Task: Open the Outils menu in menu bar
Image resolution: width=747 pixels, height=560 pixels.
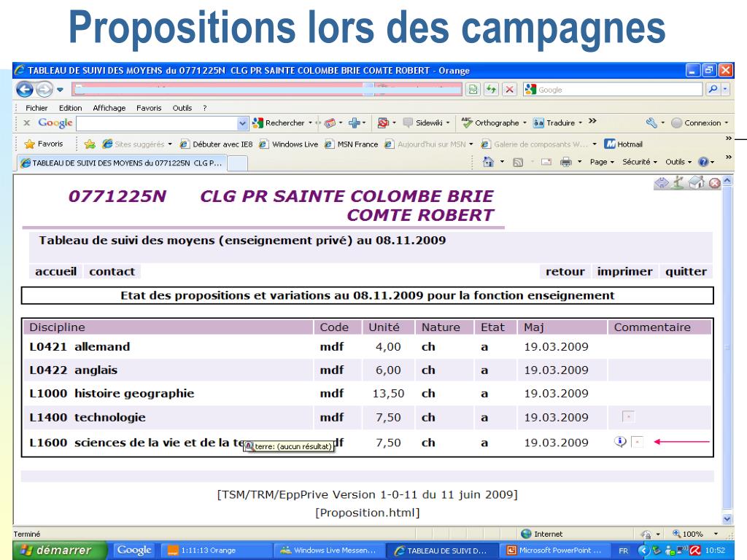Action: 182,108
